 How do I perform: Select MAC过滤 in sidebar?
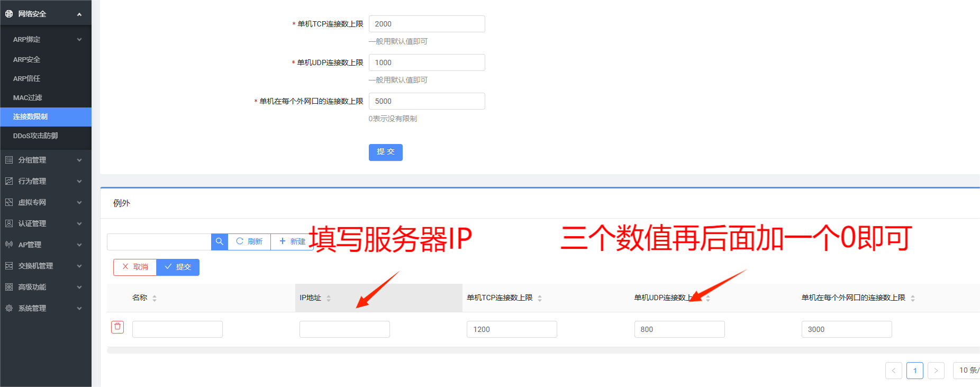(x=28, y=98)
